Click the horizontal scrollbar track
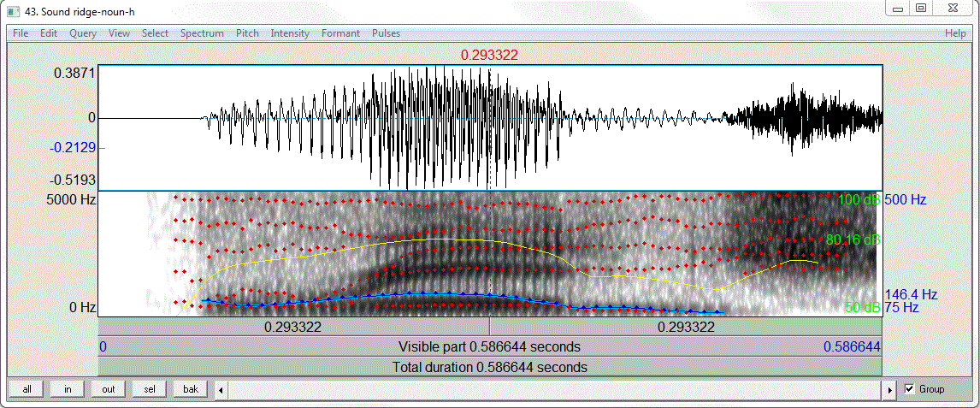The width and height of the screenshot is (980, 408). (556, 390)
